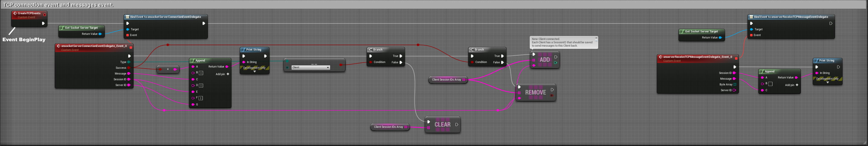Click the CreateTCPEvents execution output pin
The image size is (868, 146).
[x=43, y=23]
